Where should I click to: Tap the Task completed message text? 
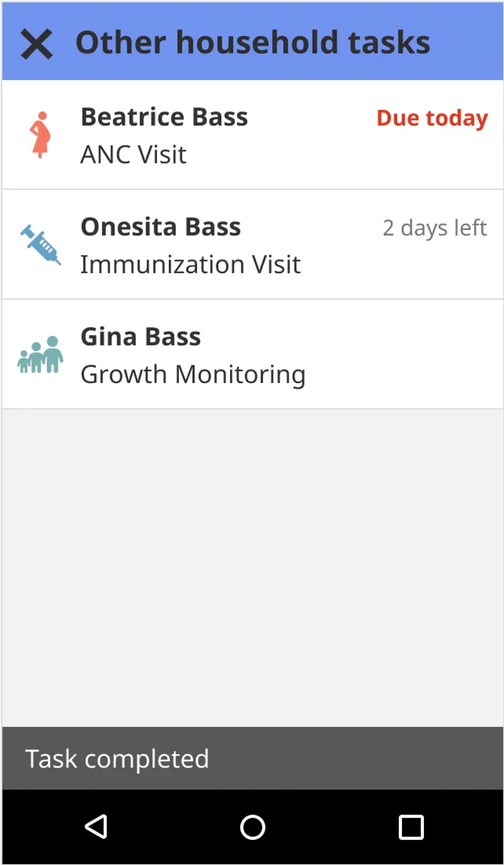pos(117,759)
